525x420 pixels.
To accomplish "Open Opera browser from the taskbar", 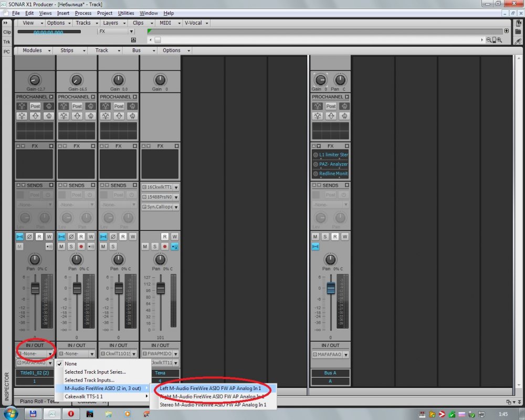I will click(x=70, y=414).
